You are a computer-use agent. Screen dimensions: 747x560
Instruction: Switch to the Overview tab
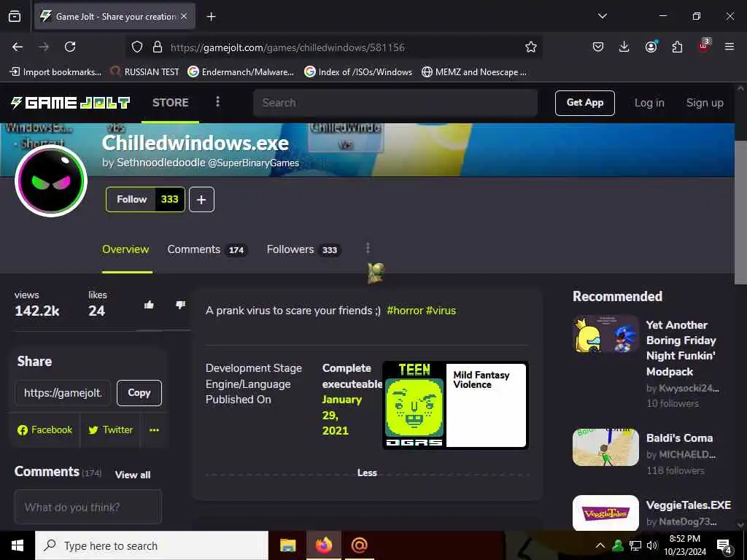125,249
